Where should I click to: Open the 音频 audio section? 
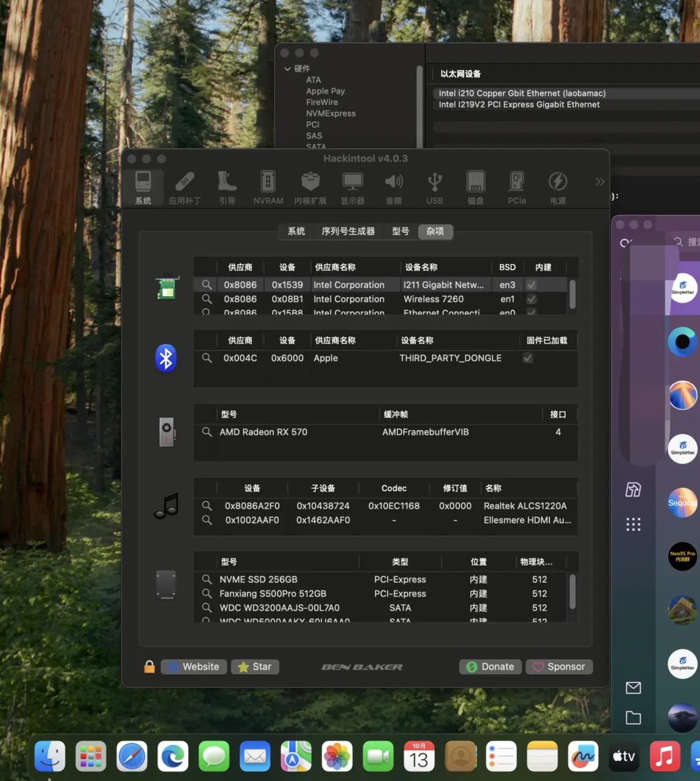pos(394,187)
